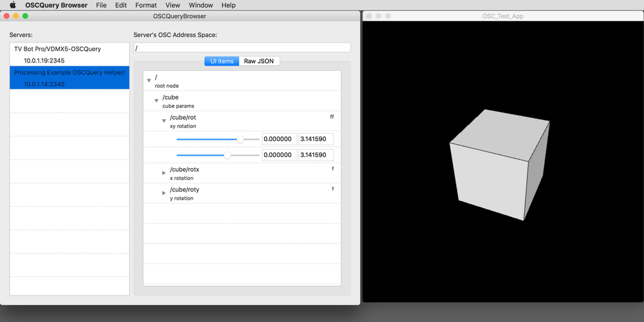This screenshot has height=322, width=644.
Task: Click the first slider's minimum value field
Action: pyautogui.click(x=279, y=139)
